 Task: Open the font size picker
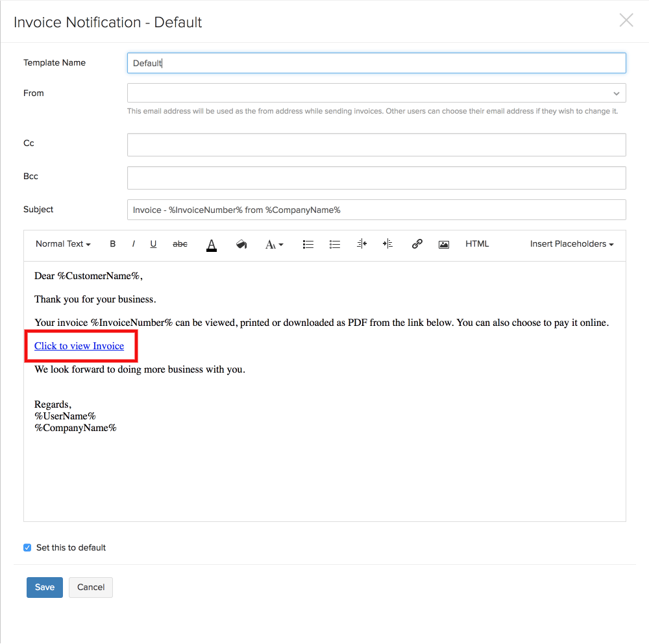(x=273, y=243)
